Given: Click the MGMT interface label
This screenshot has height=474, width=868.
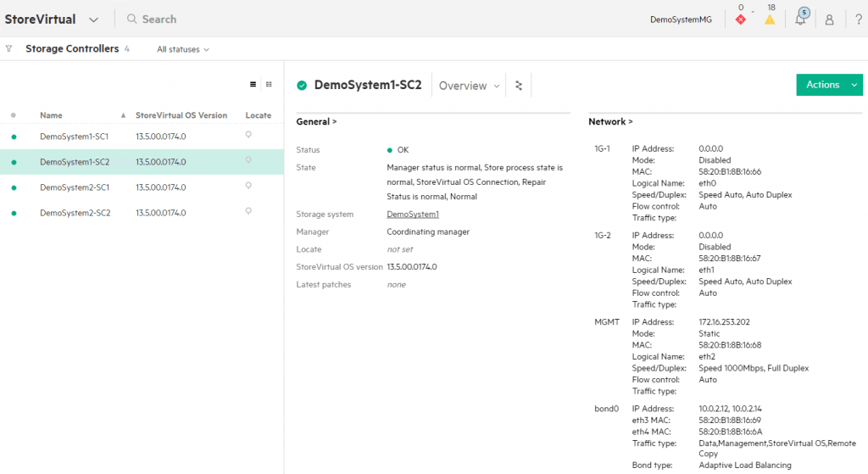Looking at the screenshot, I should [x=607, y=321].
